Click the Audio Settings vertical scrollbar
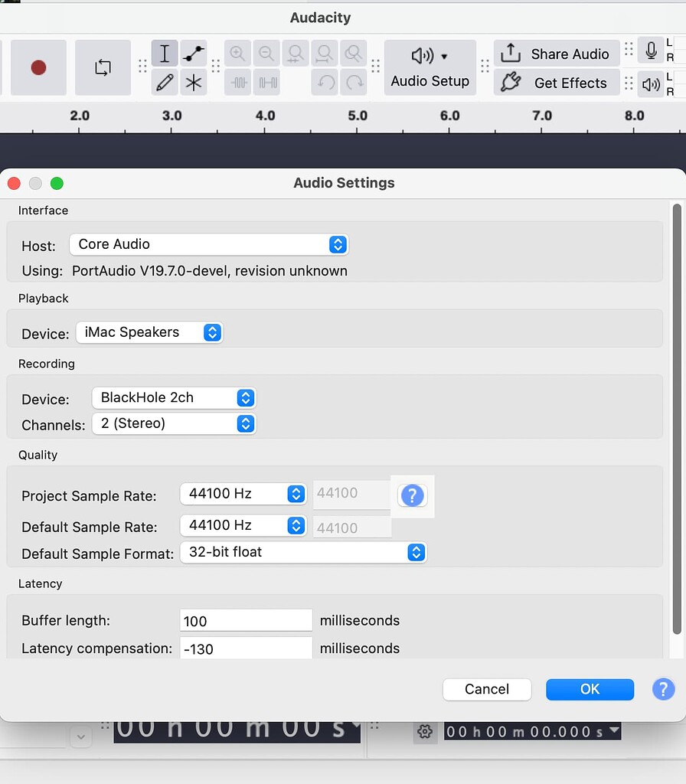 click(677, 419)
